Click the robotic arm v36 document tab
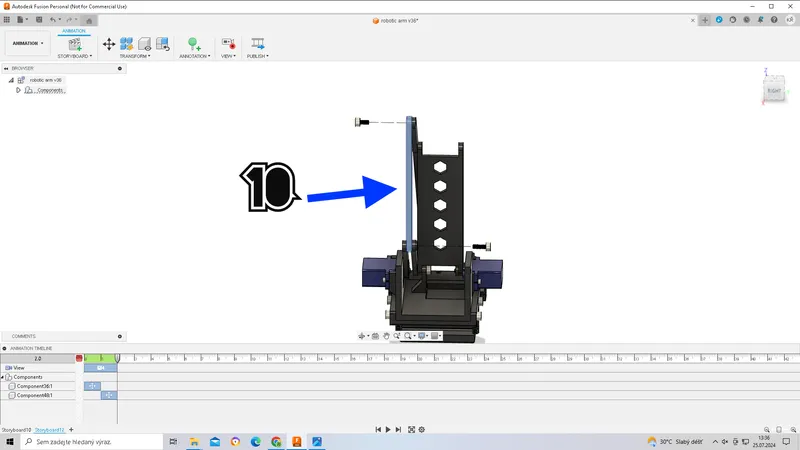This screenshot has width=800, height=450. pos(395,21)
